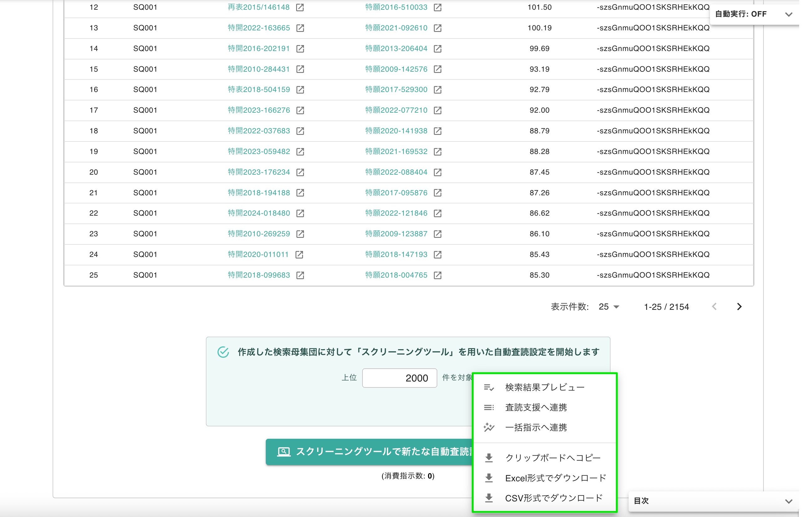
Task: Open external link icon next to 特表2018-504159
Action: (x=300, y=90)
